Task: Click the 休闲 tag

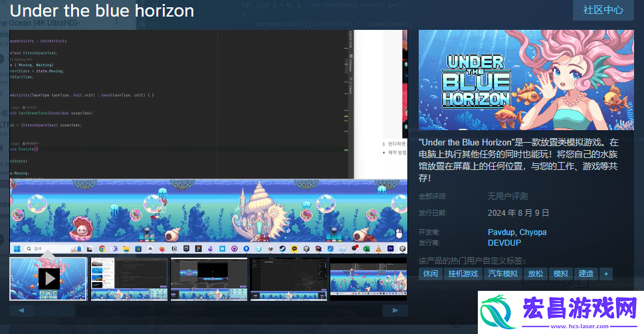Action: click(x=431, y=274)
